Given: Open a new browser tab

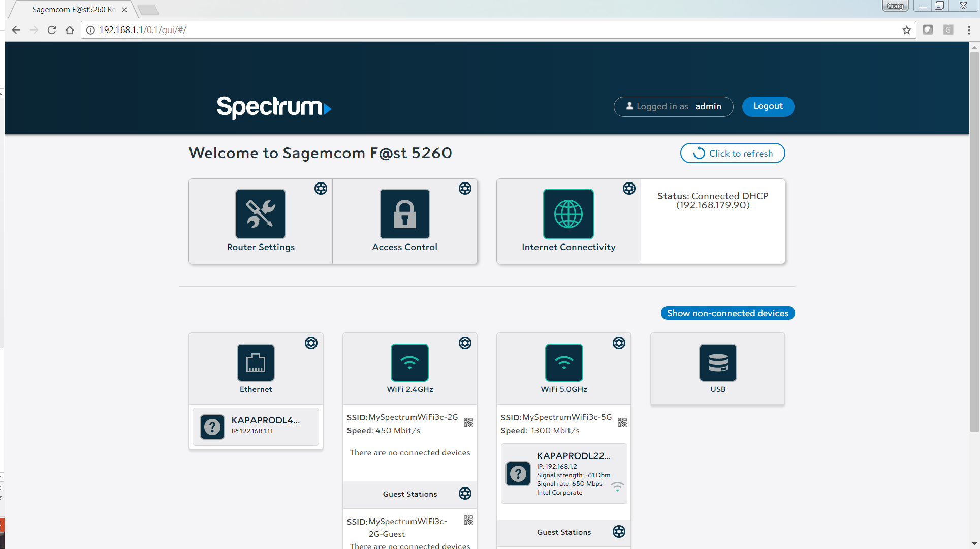Looking at the screenshot, I should pyautogui.click(x=148, y=10).
